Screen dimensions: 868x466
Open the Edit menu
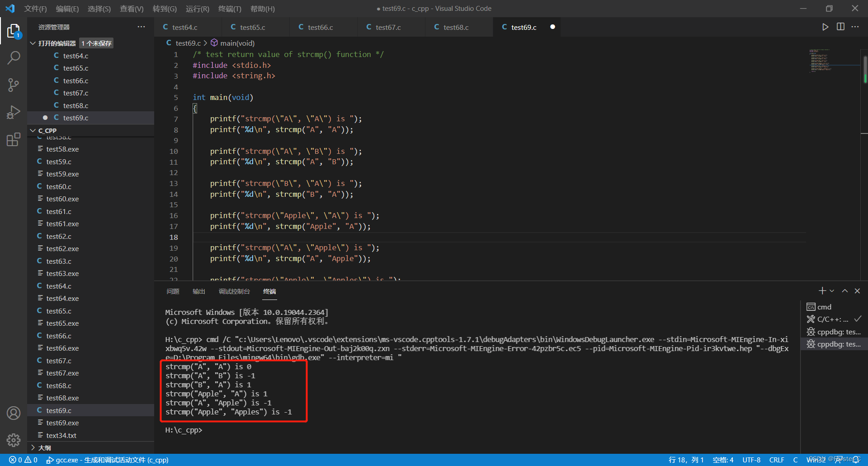click(x=67, y=9)
